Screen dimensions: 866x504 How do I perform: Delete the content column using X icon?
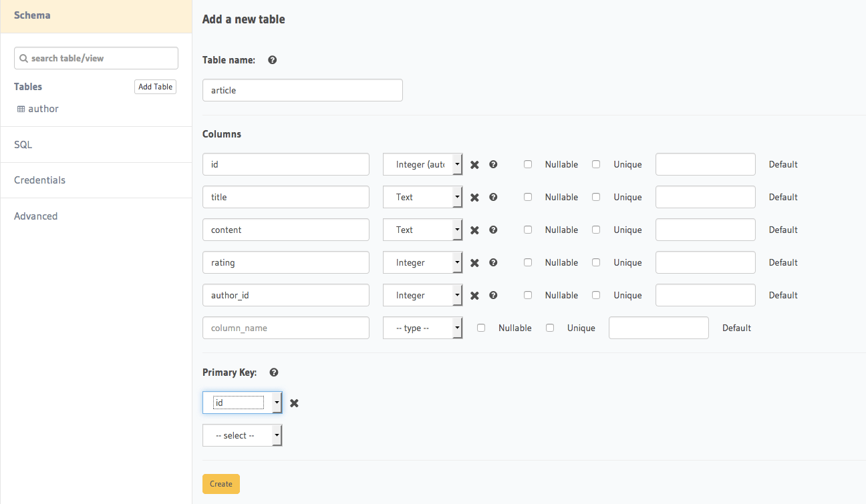coord(474,230)
